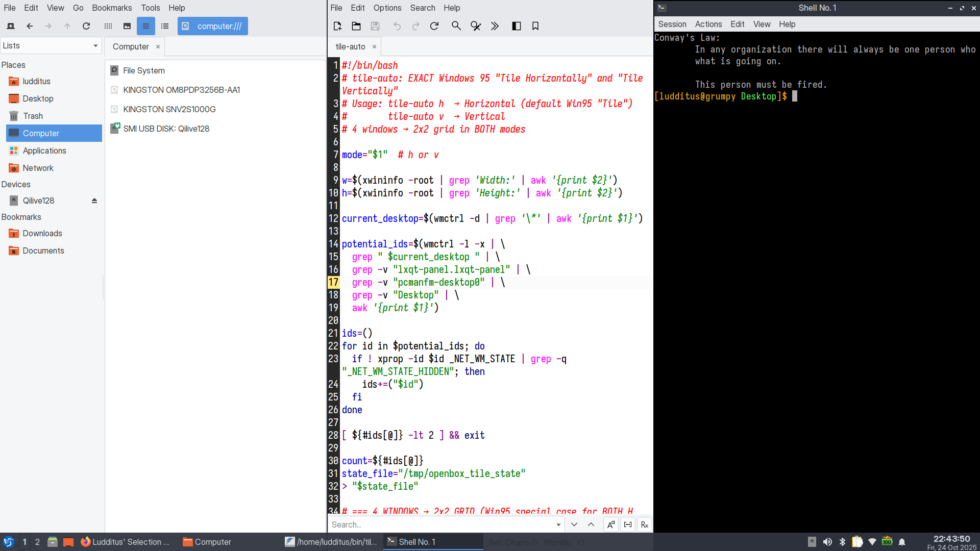Toggle regular expression search option
Viewport: 980px width, 551px height.
645,524
